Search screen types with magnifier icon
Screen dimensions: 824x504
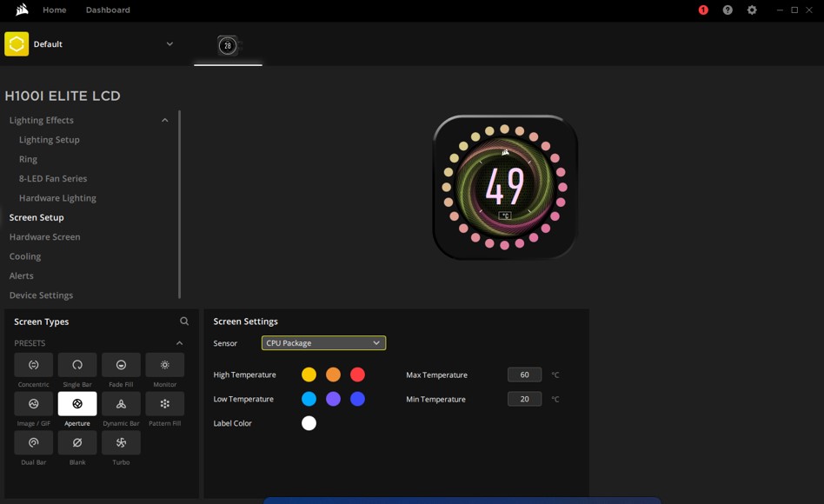(184, 322)
